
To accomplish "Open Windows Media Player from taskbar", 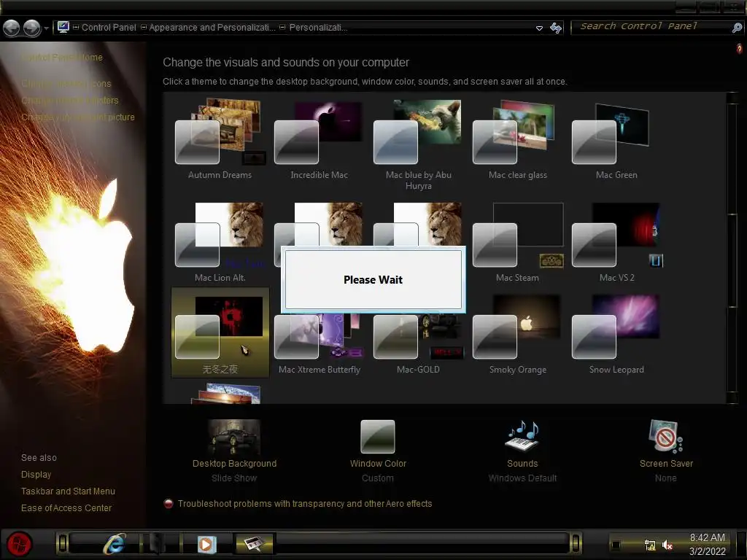I will (x=206, y=544).
